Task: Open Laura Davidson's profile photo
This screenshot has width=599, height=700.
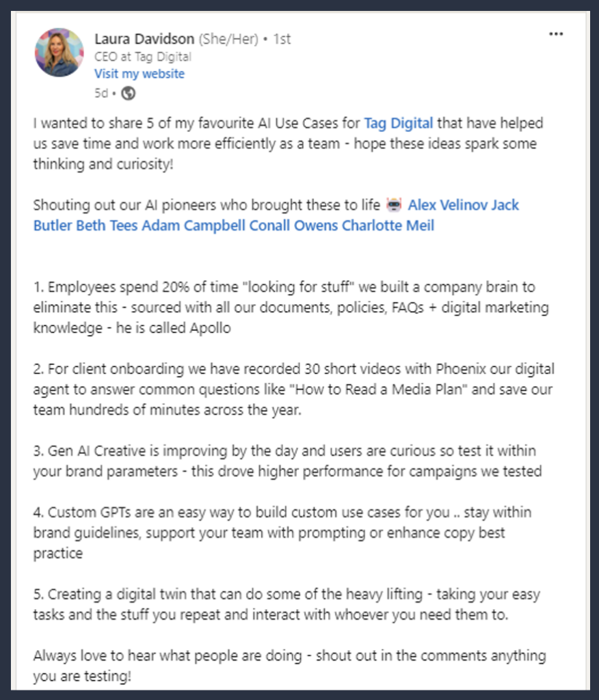Action: tap(59, 53)
